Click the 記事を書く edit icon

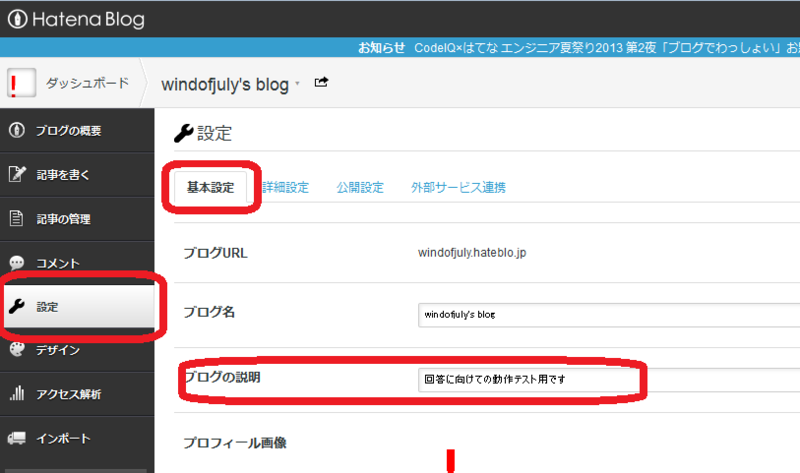tap(17, 174)
